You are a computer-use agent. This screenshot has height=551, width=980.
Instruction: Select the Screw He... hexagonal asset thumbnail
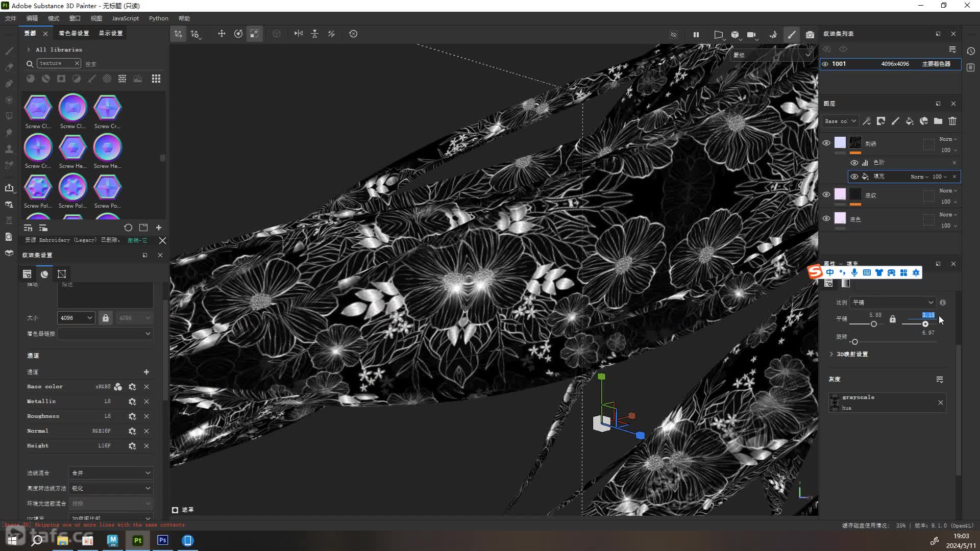coord(72,148)
